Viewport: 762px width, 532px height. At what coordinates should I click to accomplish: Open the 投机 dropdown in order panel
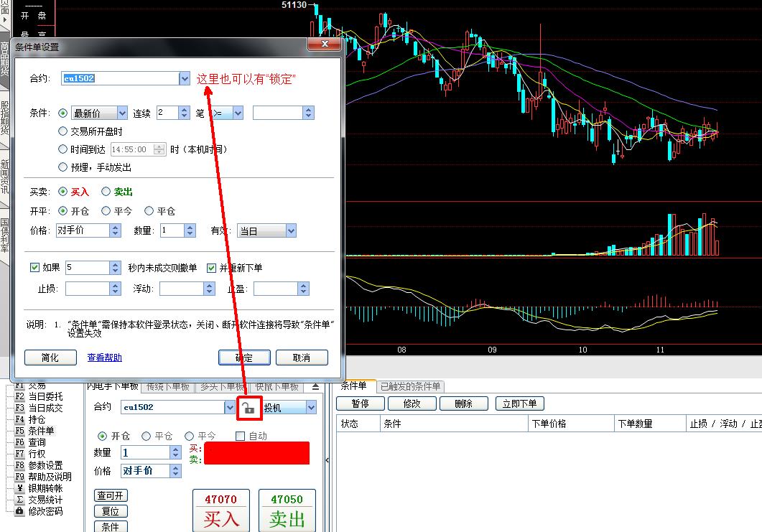pos(311,408)
